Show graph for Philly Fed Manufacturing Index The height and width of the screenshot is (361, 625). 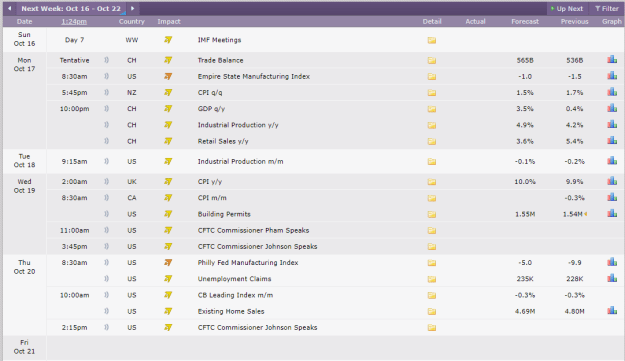point(612,262)
